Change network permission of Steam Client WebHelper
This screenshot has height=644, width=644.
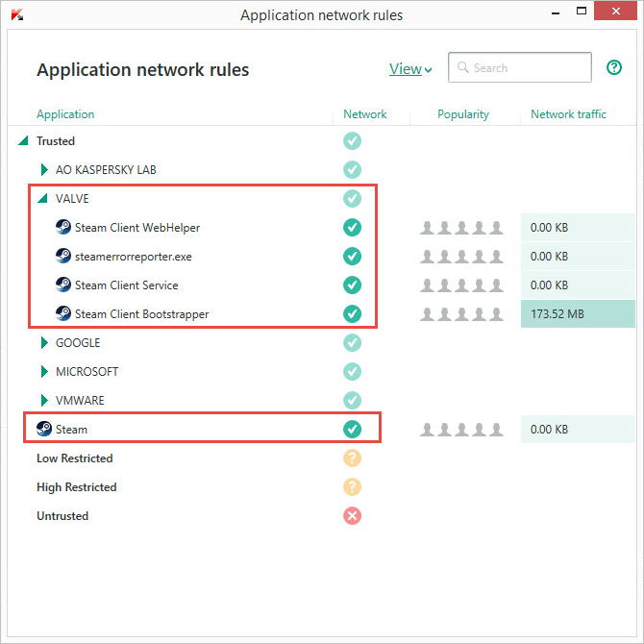(x=352, y=227)
